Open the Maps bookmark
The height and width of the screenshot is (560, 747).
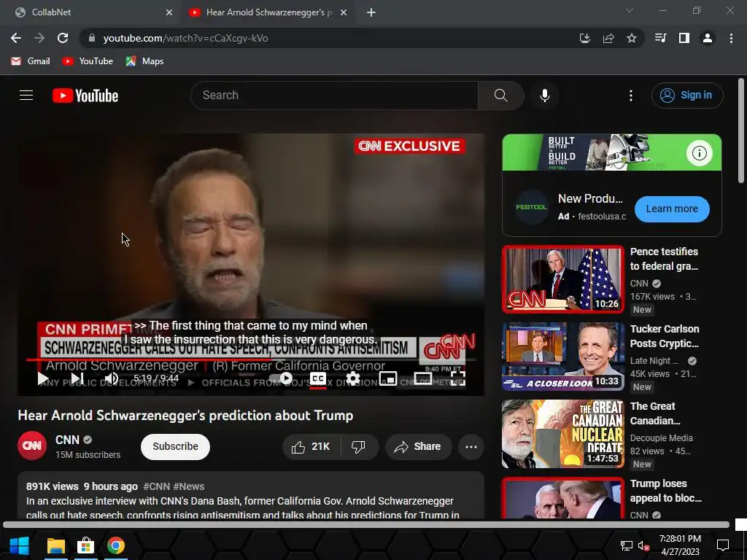[145, 61]
